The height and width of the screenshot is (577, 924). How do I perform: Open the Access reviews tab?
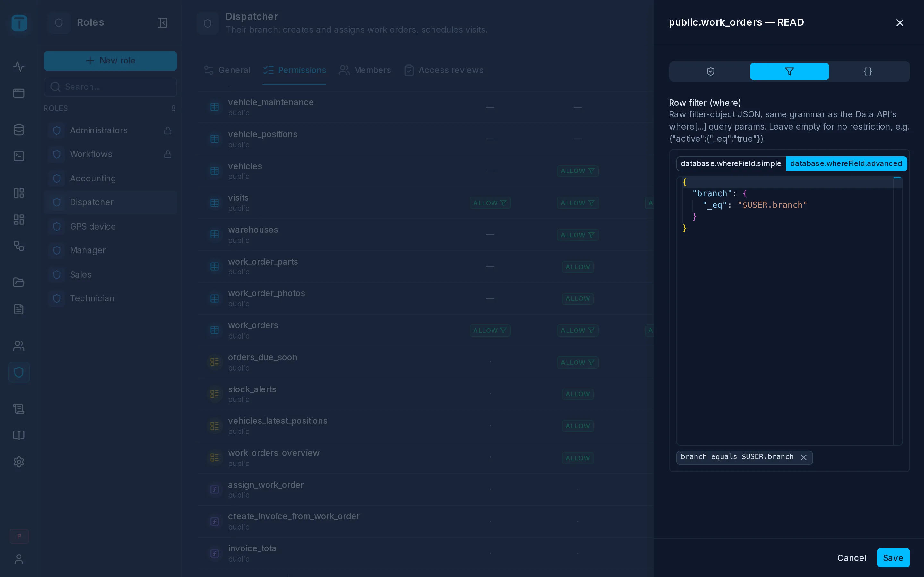444,70
